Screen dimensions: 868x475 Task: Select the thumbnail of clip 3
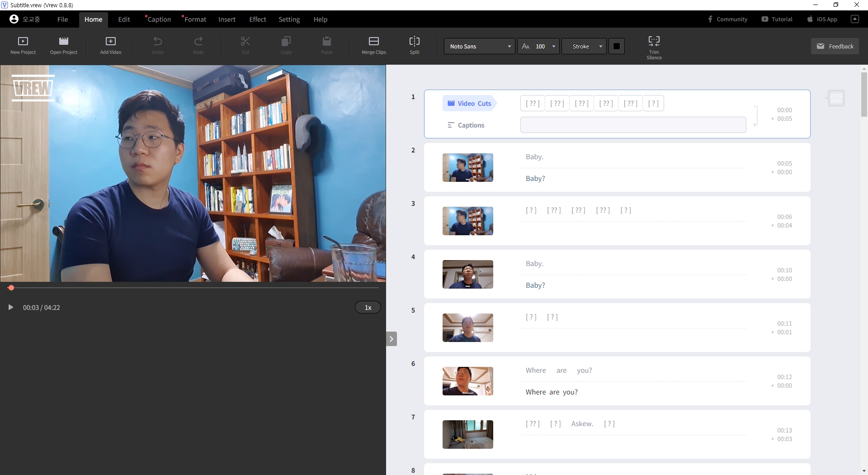pyautogui.click(x=468, y=221)
